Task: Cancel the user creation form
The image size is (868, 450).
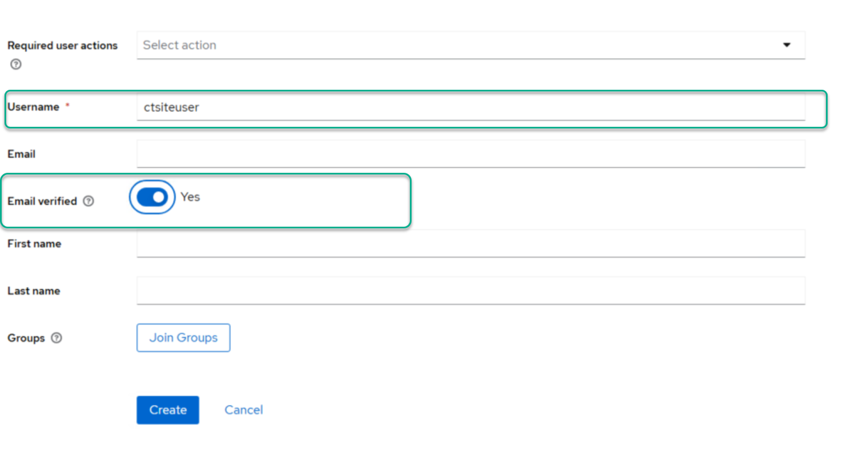Action: (x=243, y=410)
